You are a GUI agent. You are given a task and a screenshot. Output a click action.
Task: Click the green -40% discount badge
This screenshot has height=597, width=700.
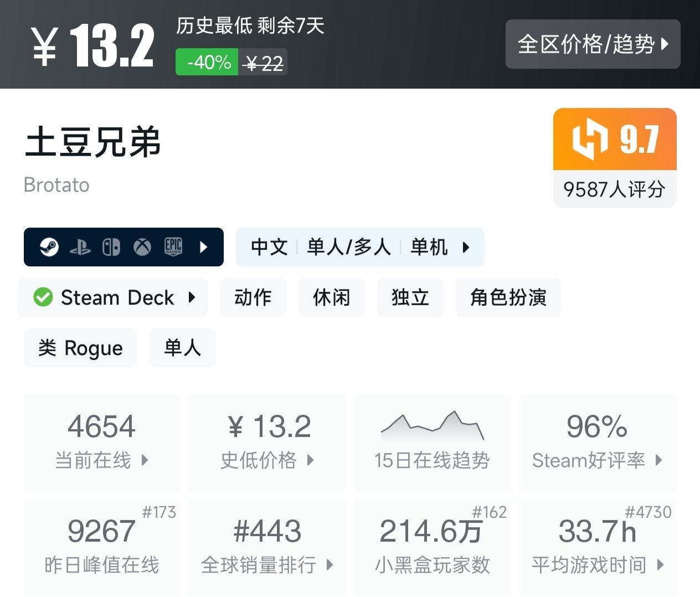click(207, 62)
